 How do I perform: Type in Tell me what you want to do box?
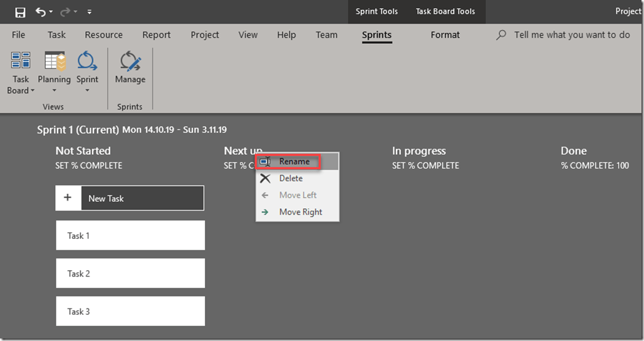tap(571, 35)
